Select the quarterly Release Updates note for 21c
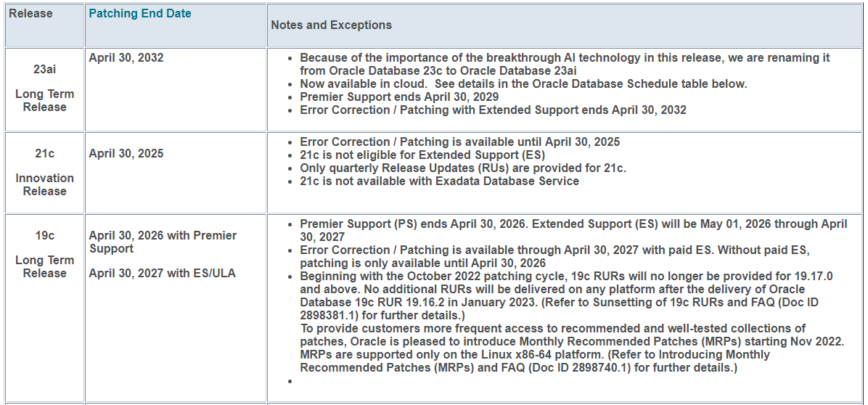The image size is (868, 405). tap(462, 168)
